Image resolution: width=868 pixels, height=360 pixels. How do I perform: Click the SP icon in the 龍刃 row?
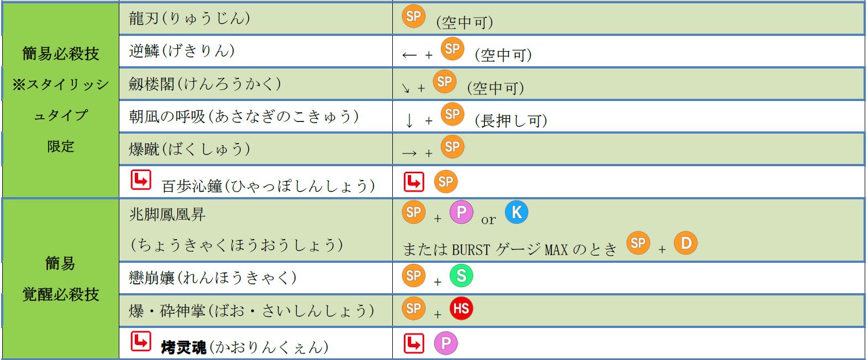(x=413, y=17)
